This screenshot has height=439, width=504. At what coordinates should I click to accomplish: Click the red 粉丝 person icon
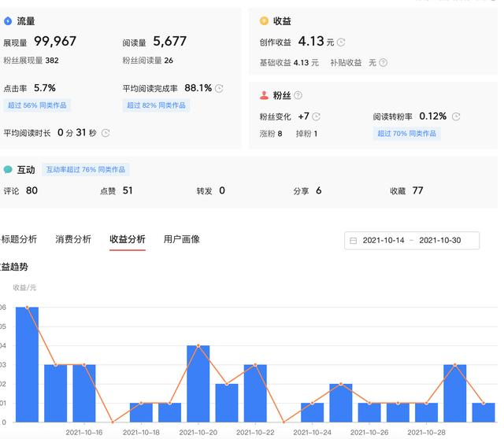pos(264,95)
